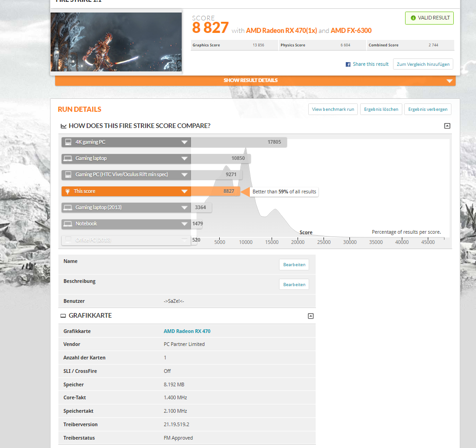Click the Fire Strike benchmark thumbnail image
Viewport: 476px width, 448px height.
tap(116, 42)
